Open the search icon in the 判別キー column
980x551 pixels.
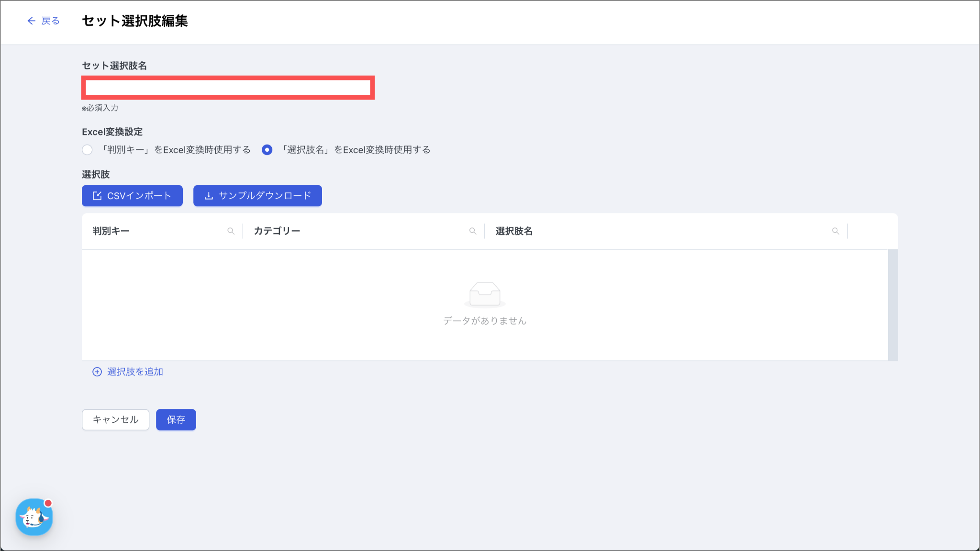pos(231,231)
